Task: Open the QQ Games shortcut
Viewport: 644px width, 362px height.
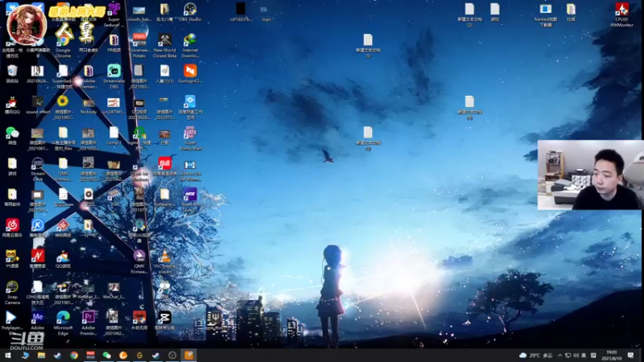Action: pyautogui.click(x=63, y=259)
